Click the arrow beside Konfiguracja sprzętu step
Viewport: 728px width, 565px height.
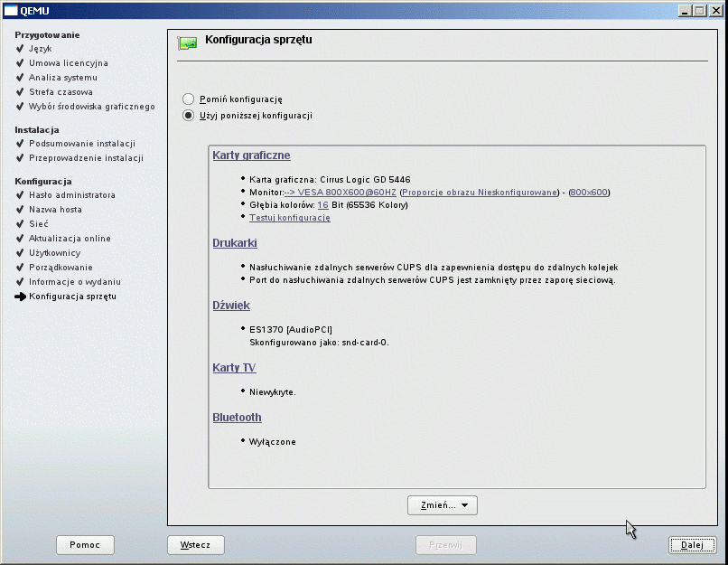[x=21, y=297]
